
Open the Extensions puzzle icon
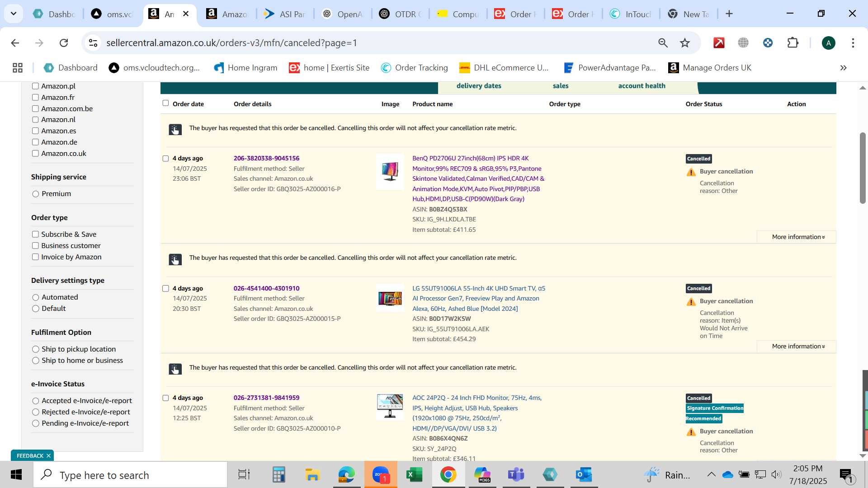793,43
